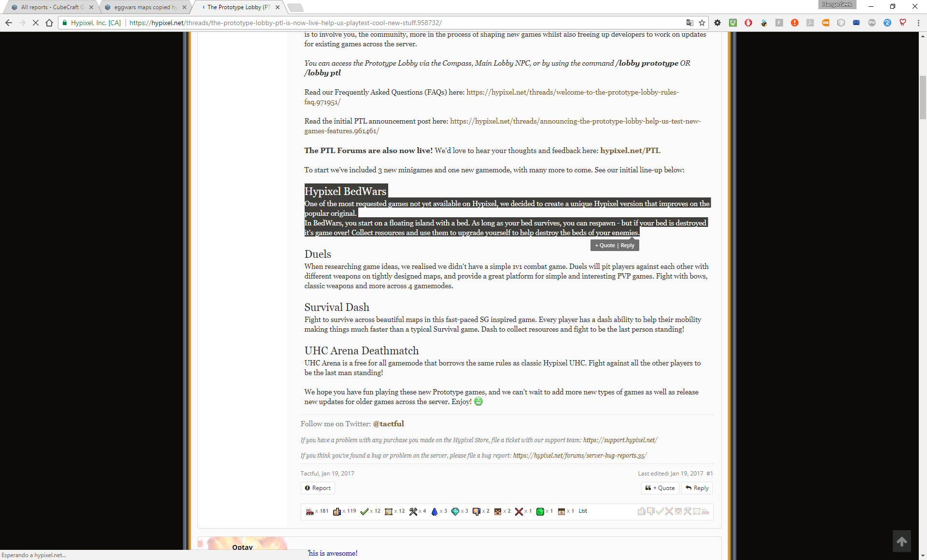Image resolution: width=927 pixels, height=560 pixels.
Task: Click the post date Jan 19, 2017
Action: tap(338, 474)
